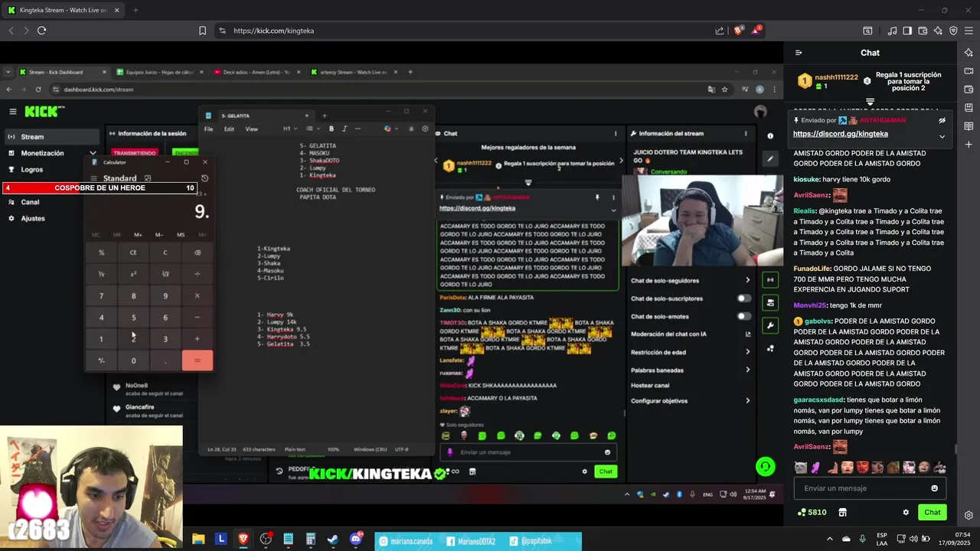Image resolution: width=980 pixels, height=551 pixels.
Task: Open sidebar settings gear at the bottom
Action: click(969, 515)
